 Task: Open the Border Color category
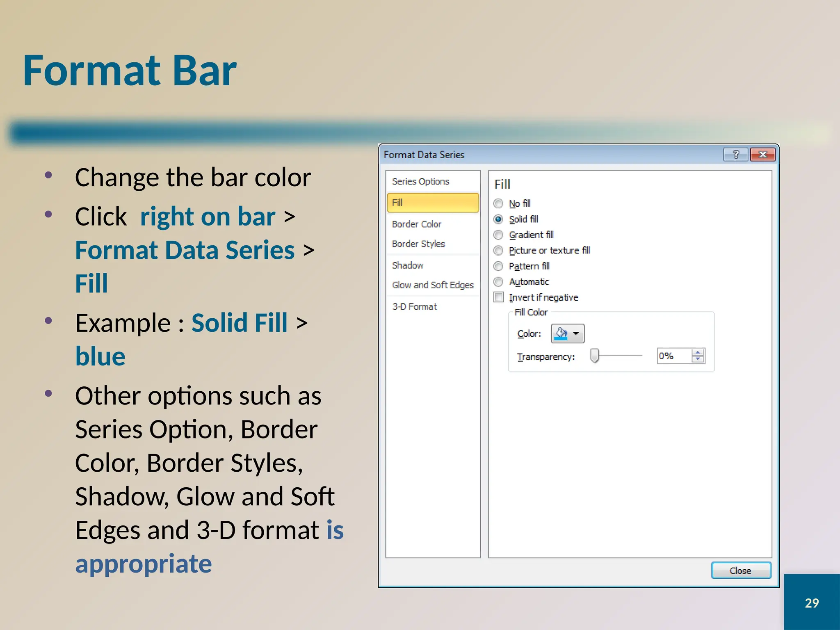433,224
